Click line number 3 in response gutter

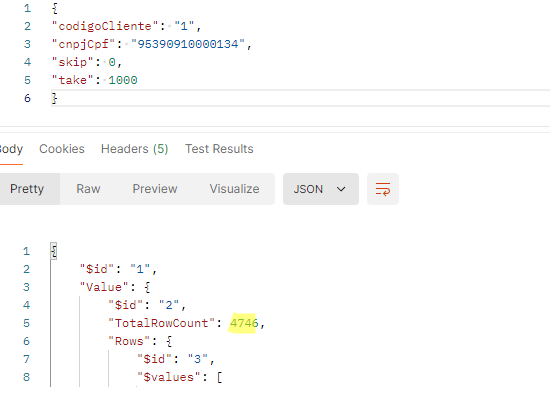pos(26,287)
